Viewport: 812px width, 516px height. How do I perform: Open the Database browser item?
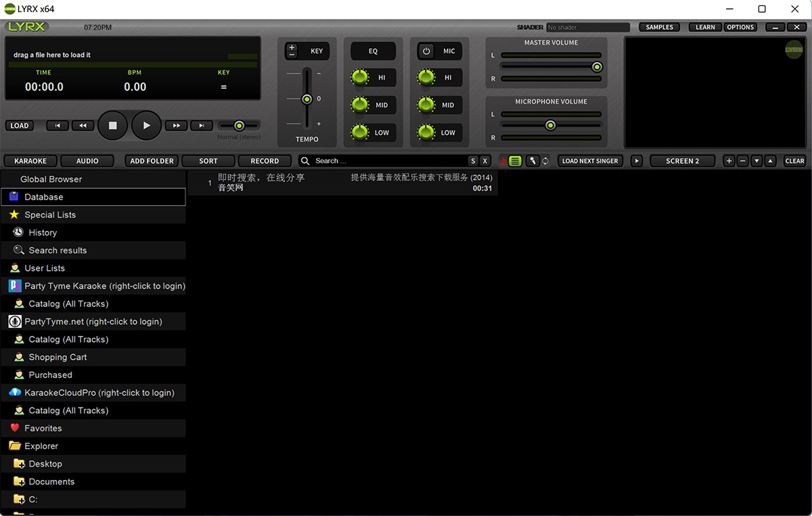pos(43,196)
